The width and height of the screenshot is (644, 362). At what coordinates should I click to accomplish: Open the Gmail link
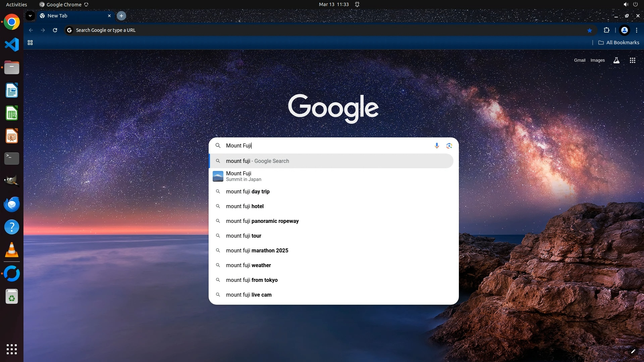pyautogui.click(x=580, y=60)
